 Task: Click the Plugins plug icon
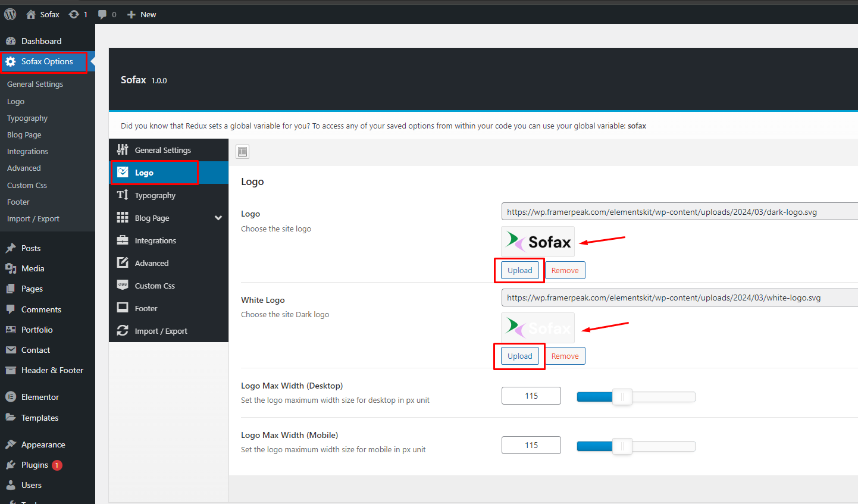[11, 465]
